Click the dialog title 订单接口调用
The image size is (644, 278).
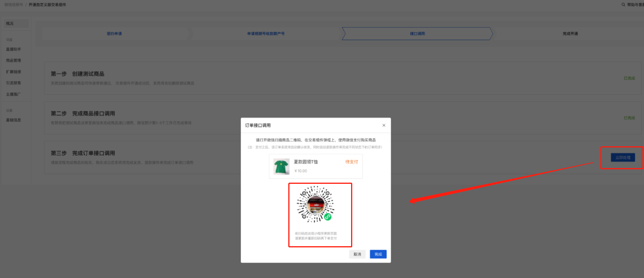(x=258, y=126)
